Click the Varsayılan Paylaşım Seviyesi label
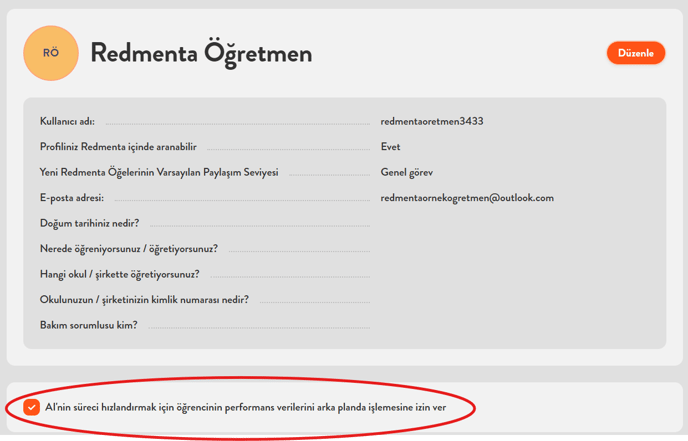This screenshot has width=688, height=441. [x=159, y=172]
